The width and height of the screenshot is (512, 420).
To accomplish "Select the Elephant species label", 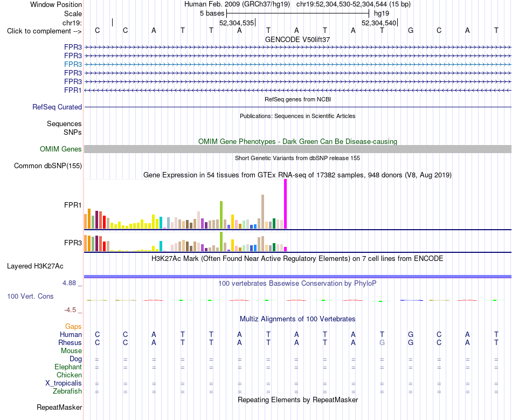I will tap(68, 367).
